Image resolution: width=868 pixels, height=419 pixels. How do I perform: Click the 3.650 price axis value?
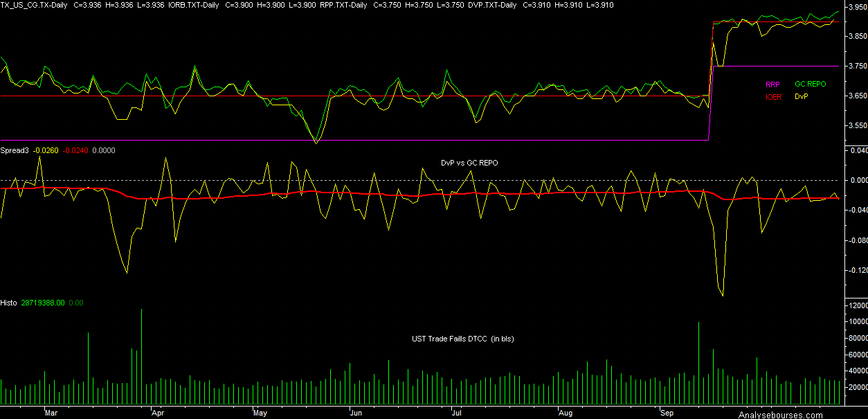(x=858, y=96)
